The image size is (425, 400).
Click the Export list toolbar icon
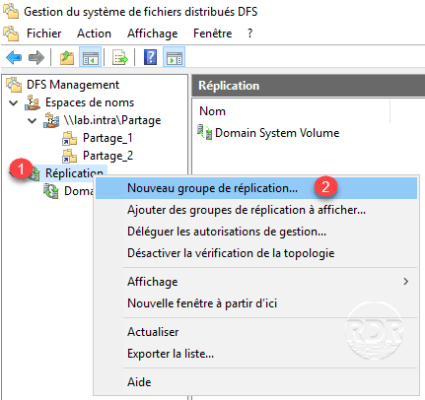coord(120,58)
